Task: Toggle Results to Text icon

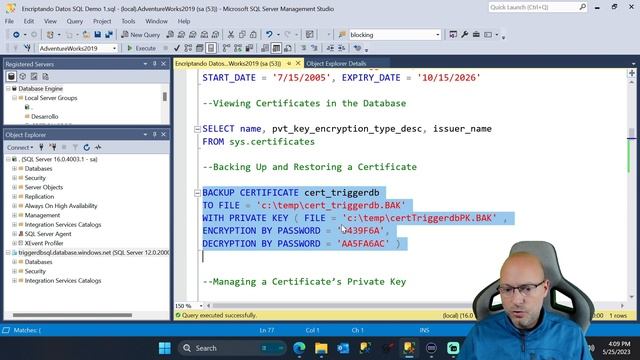Action: pyautogui.click(x=265, y=48)
